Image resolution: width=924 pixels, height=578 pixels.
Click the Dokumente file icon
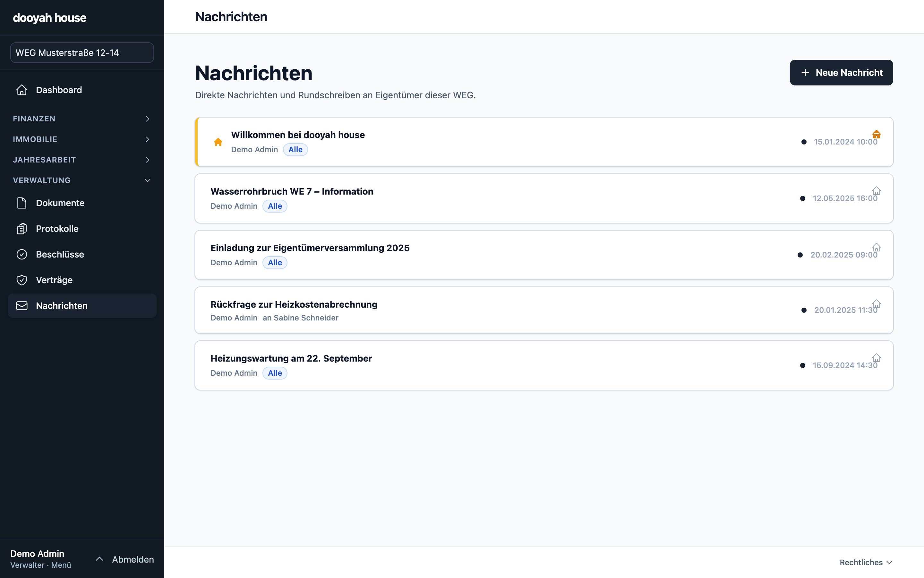pos(22,203)
